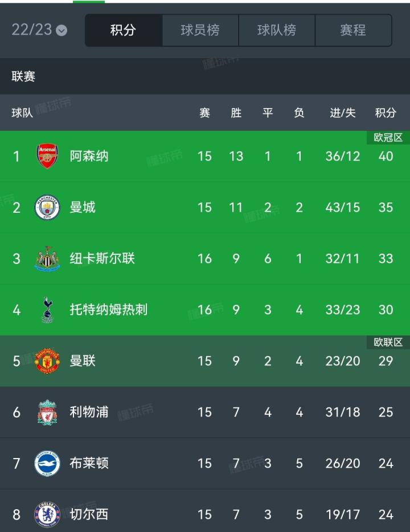Select the 积分 tab
Screen dimensions: 410x532
click(124, 30)
